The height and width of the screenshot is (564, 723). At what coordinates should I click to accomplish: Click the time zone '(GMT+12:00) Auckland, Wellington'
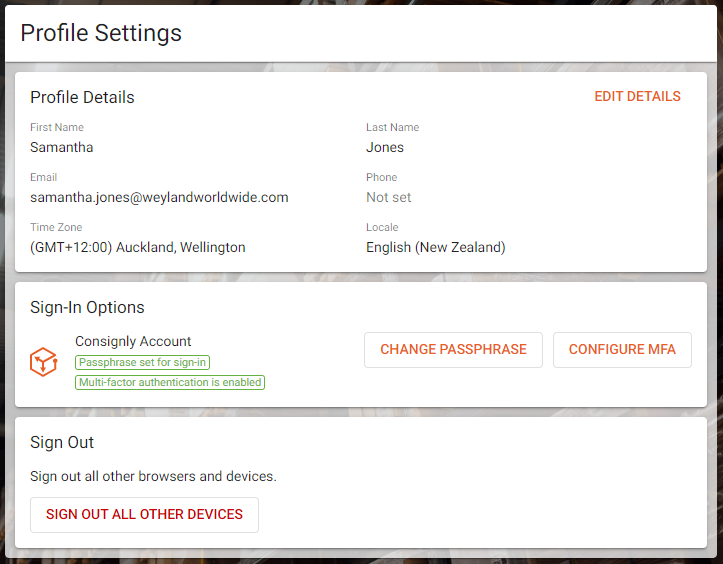(x=138, y=248)
